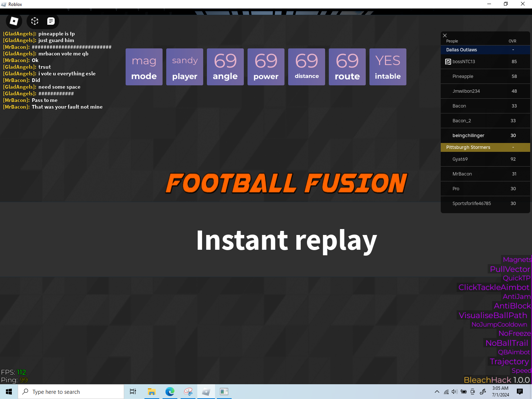
Task: Launch Microsoft Edge from the taskbar
Action: 170,392
